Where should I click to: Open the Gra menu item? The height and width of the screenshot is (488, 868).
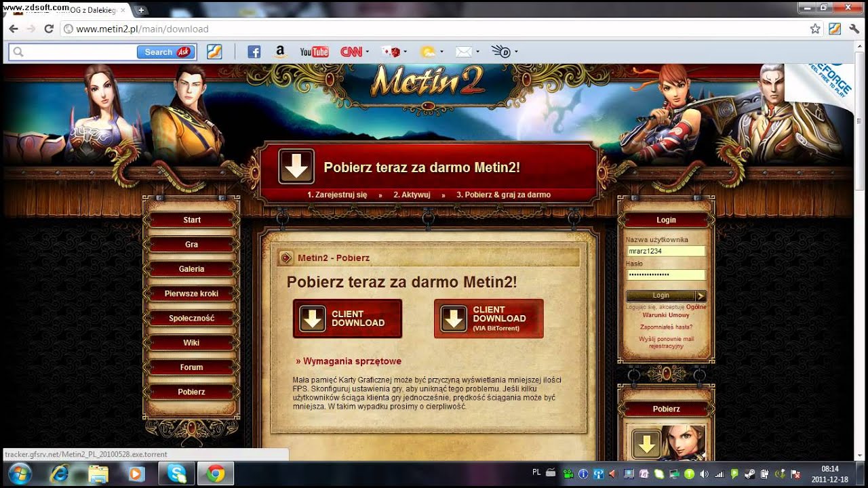click(192, 244)
